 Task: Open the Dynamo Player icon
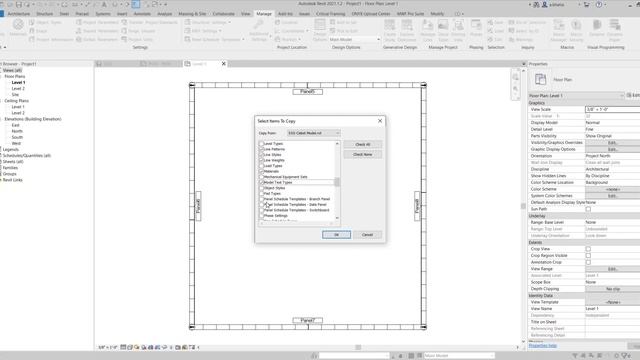coord(615,25)
